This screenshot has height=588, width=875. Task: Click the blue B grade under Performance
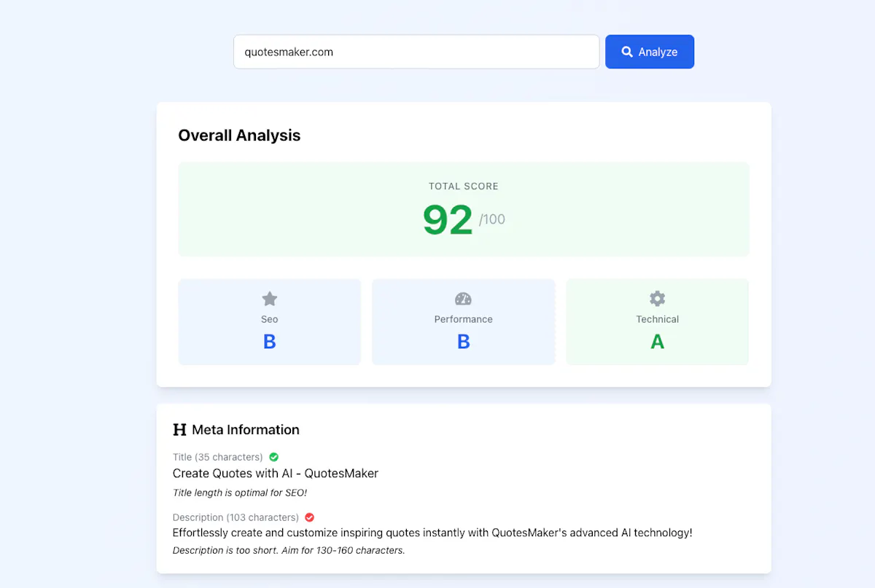[x=463, y=342]
